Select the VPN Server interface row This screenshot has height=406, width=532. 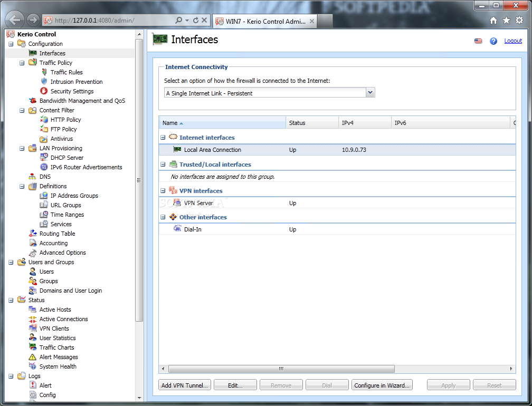(x=337, y=203)
